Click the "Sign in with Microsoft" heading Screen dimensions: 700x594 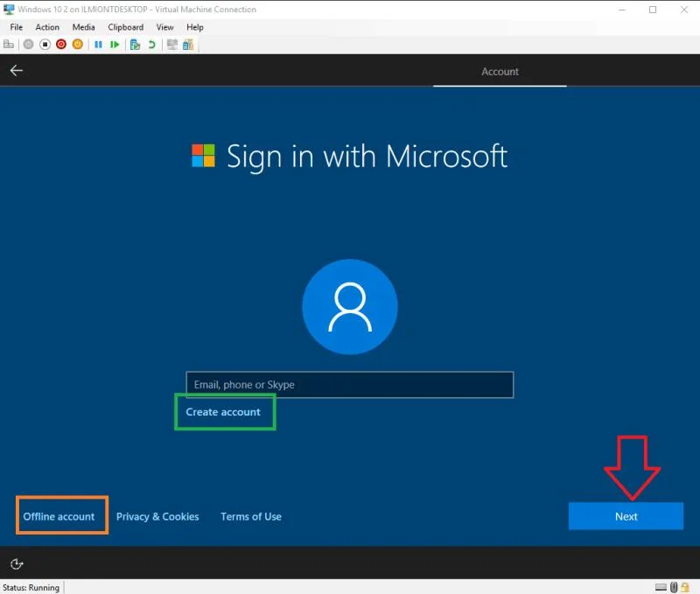(x=367, y=157)
